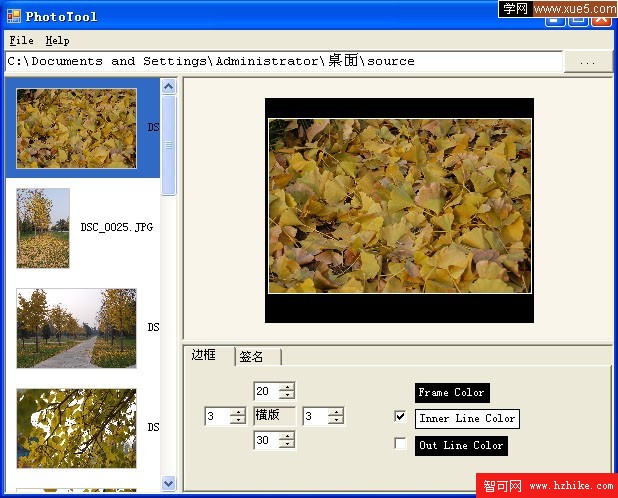Click the source folder path field
This screenshot has width=618, height=498.
click(283, 61)
